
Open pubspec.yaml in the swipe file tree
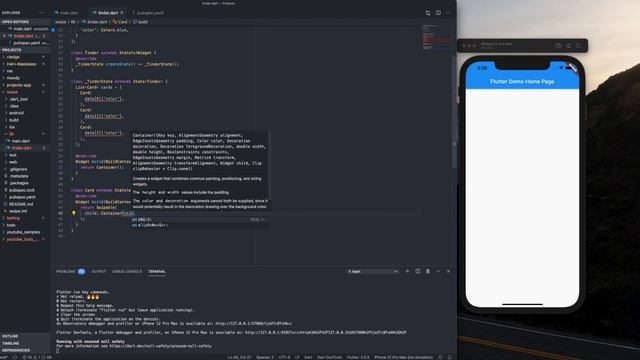click(x=22, y=197)
